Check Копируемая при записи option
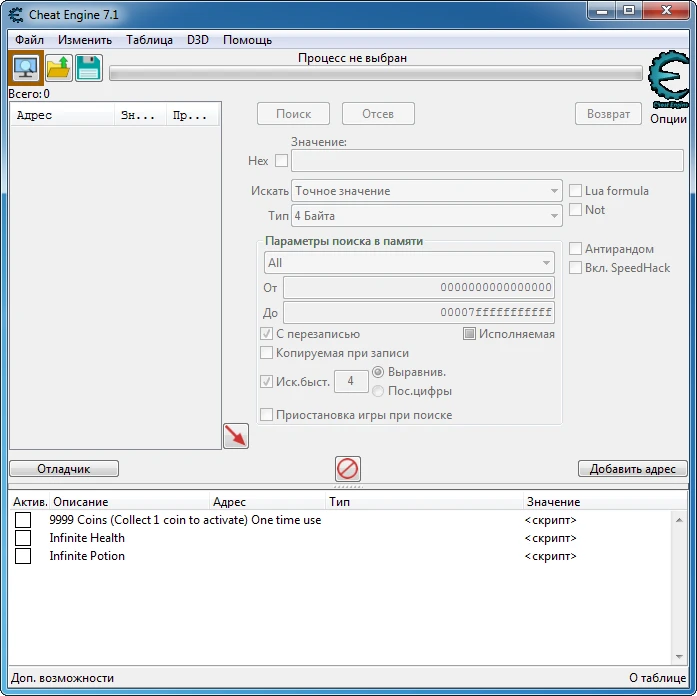The image size is (697, 696). click(x=266, y=353)
